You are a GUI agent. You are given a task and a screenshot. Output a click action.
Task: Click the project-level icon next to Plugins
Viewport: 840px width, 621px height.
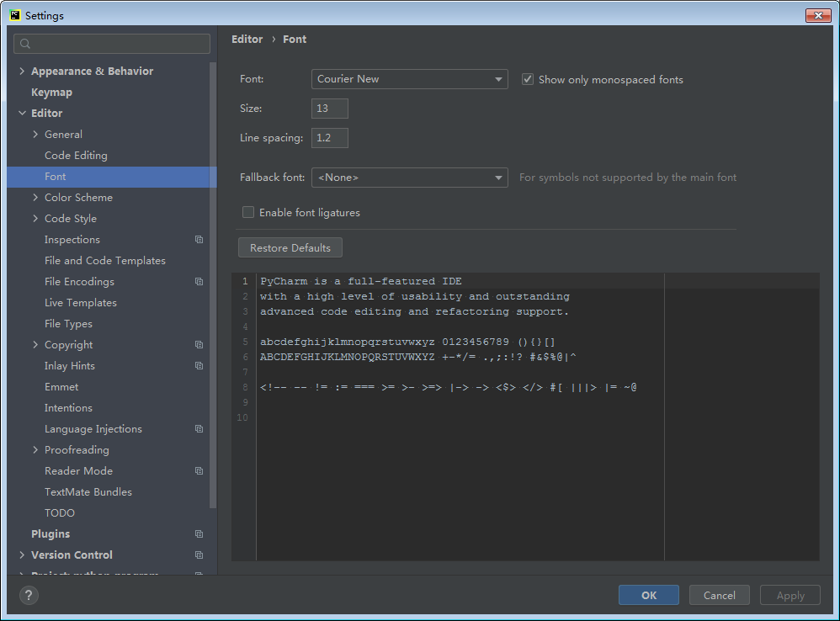[199, 533]
